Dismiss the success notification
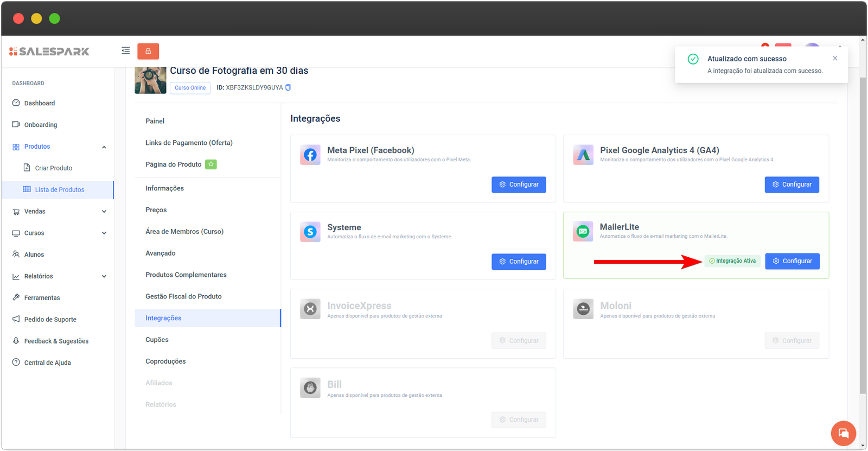 [835, 59]
